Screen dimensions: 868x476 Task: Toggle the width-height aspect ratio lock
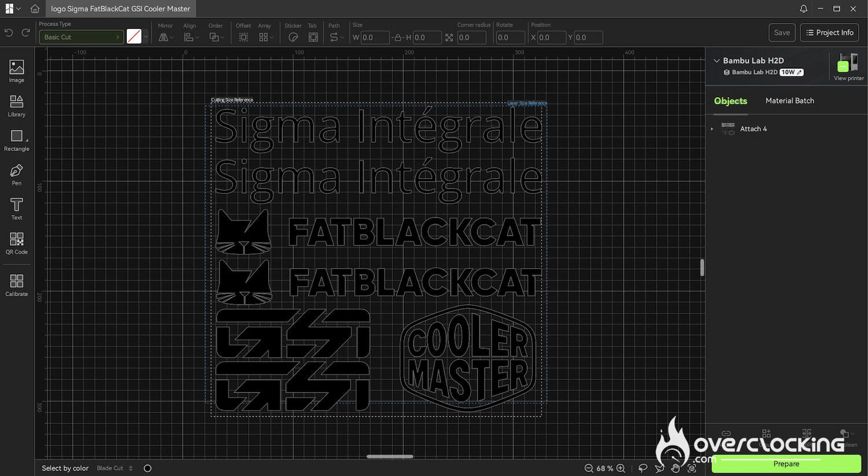point(398,38)
